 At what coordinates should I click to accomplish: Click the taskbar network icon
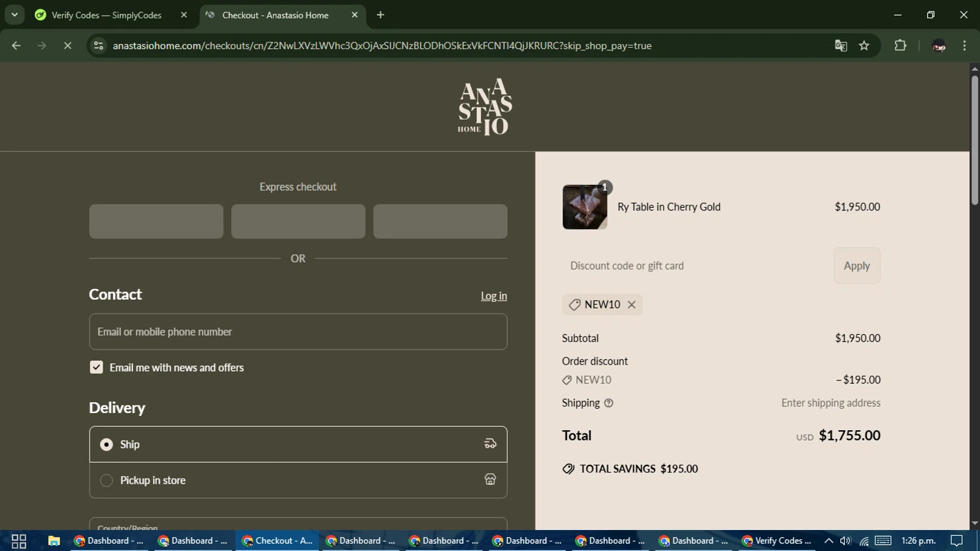pos(864,541)
